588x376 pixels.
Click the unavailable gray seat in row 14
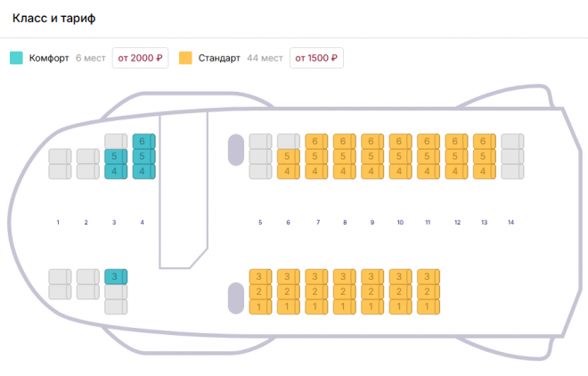(x=512, y=156)
